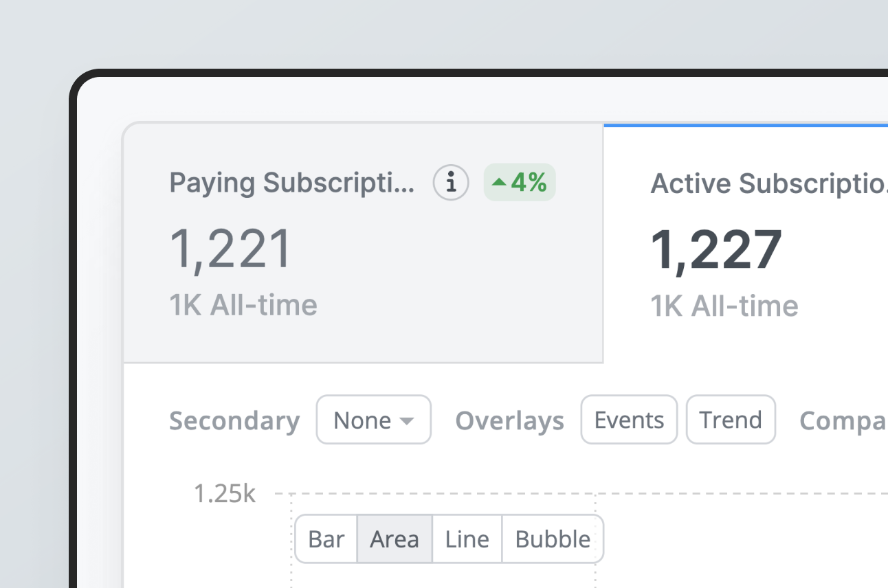Click 1K All-time under Paying Subscriptions
Viewport: 888px width, 588px height.
pos(243,306)
